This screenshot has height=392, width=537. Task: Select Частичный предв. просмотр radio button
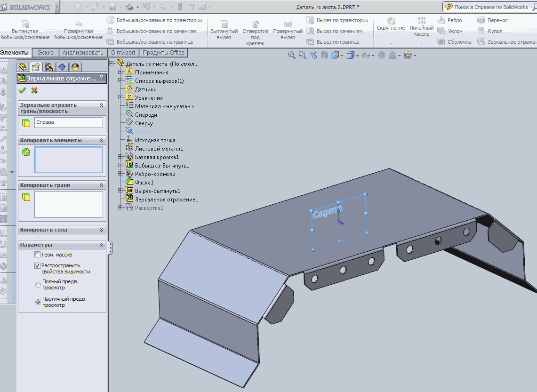[38, 302]
